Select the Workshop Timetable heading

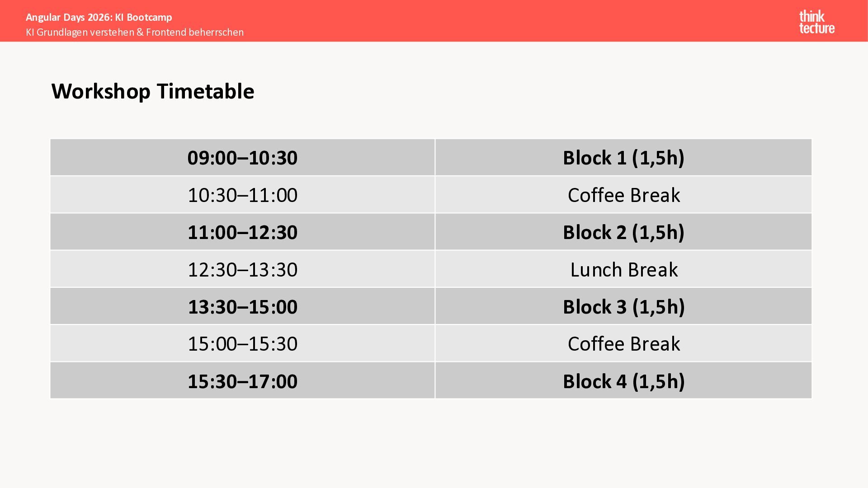pos(153,91)
